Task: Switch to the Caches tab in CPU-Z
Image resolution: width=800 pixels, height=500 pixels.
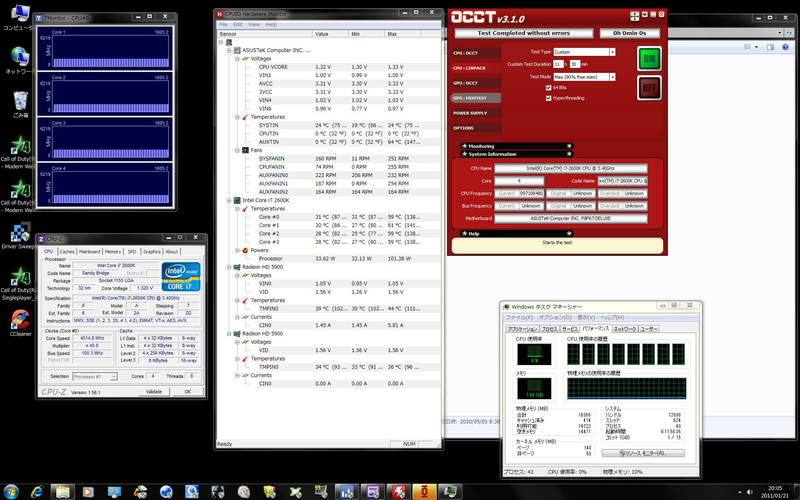Action: click(67, 252)
